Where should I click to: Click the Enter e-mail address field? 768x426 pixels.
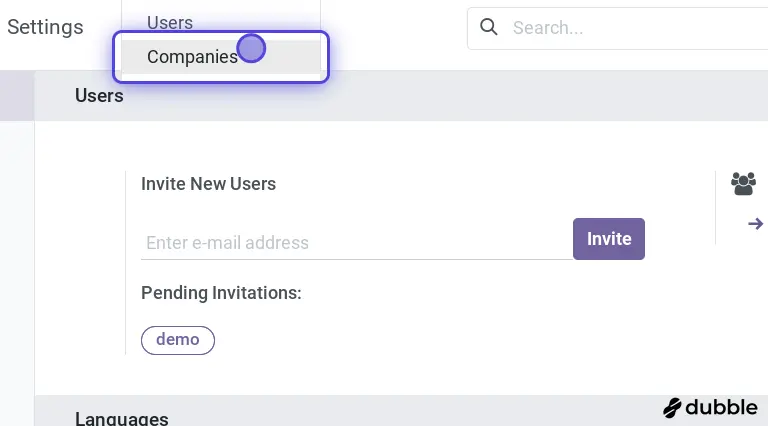tap(355, 242)
